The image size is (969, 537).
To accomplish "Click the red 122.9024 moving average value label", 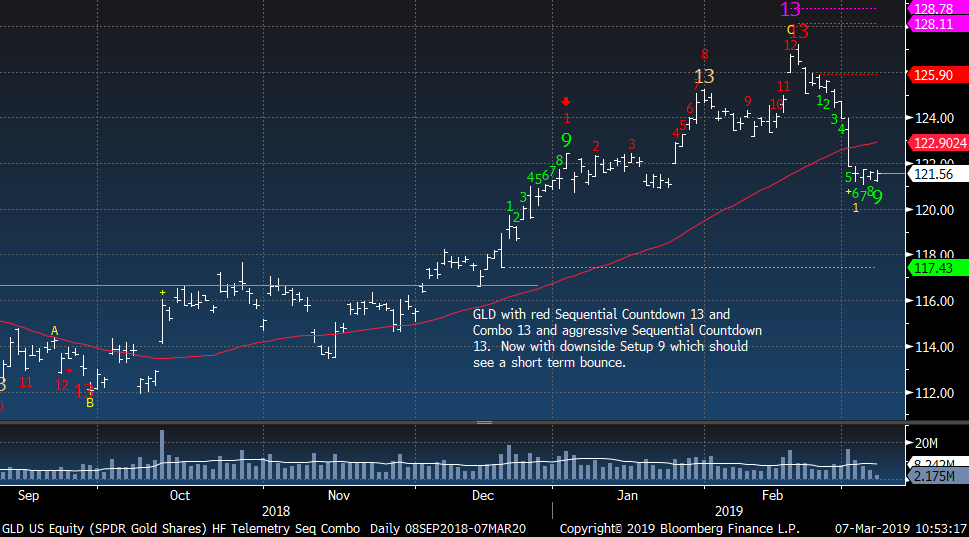I will 937,143.
